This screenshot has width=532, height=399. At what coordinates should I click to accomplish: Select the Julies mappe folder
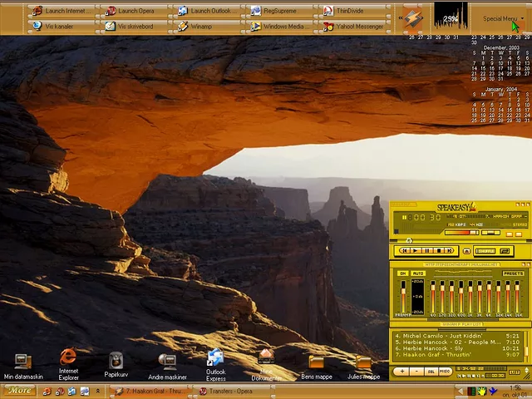click(363, 367)
